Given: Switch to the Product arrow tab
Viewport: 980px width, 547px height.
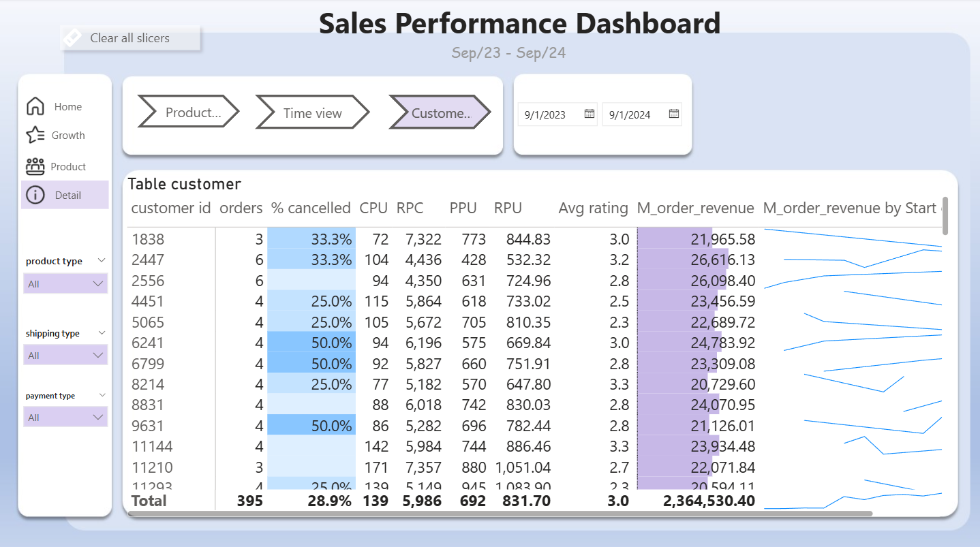Looking at the screenshot, I should tap(189, 113).
